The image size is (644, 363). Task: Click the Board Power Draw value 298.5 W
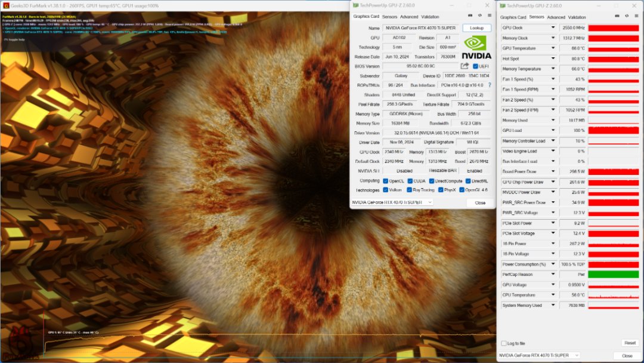(572, 171)
